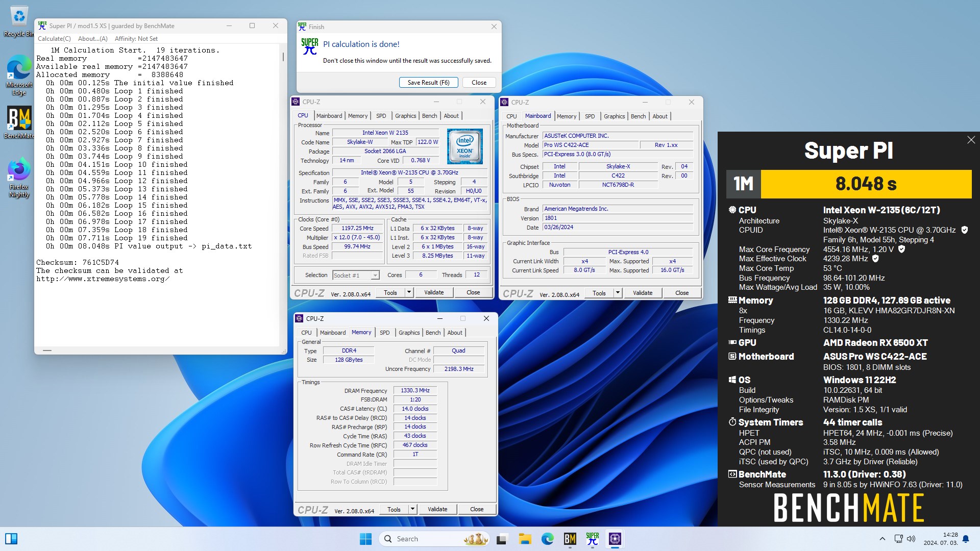Open the Widgets panel on the taskbar
The image size is (980, 551).
(11, 539)
